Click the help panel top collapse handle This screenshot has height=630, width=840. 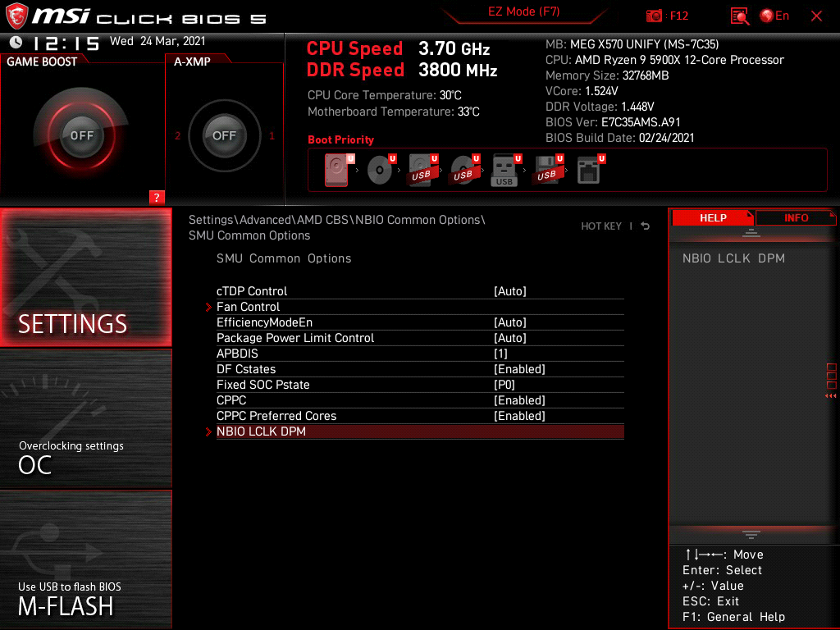(751, 232)
